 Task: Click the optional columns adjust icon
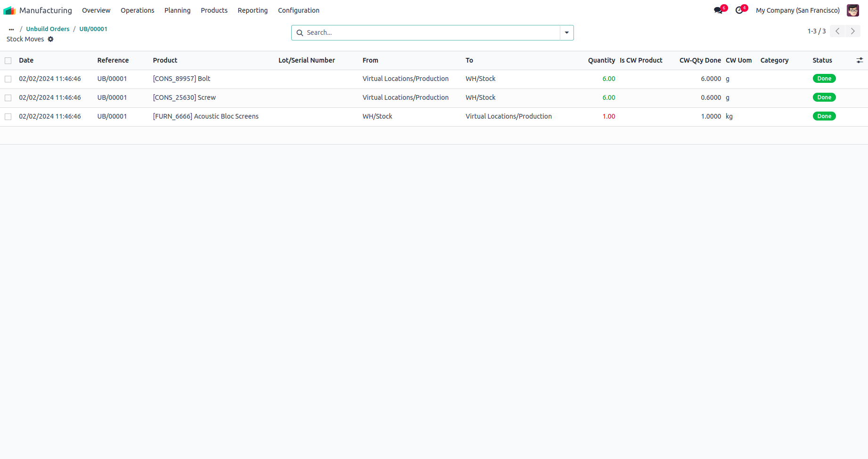click(860, 60)
